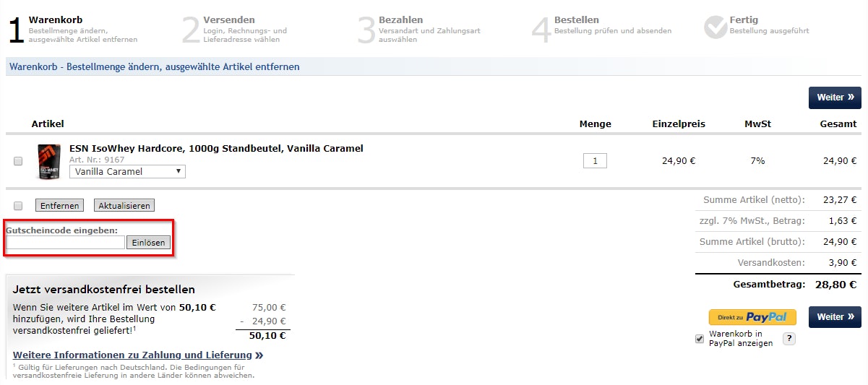Go to step 3 Bezahlen
Image resolution: width=868 pixels, height=385 pixels.
tap(419, 30)
